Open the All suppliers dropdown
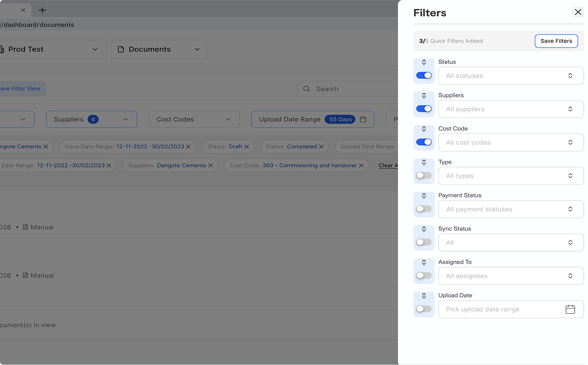This screenshot has height=365, width=588. click(x=511, y=109)
